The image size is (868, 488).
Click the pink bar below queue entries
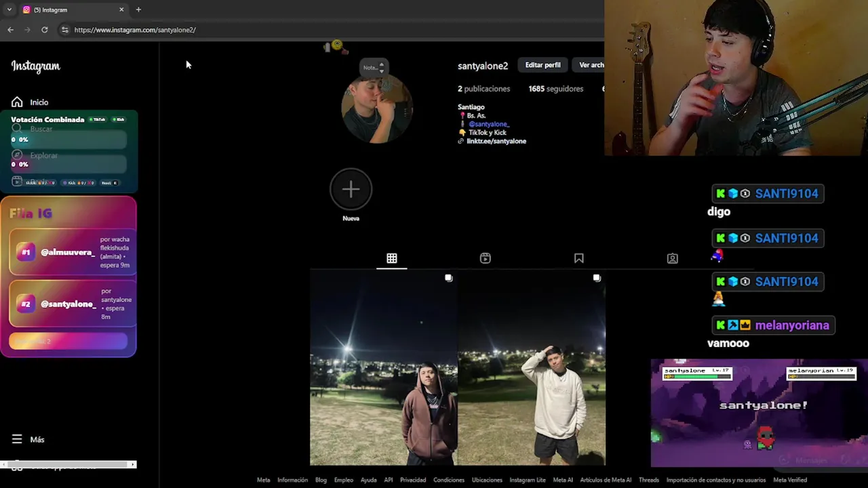[x=68, y=341]
